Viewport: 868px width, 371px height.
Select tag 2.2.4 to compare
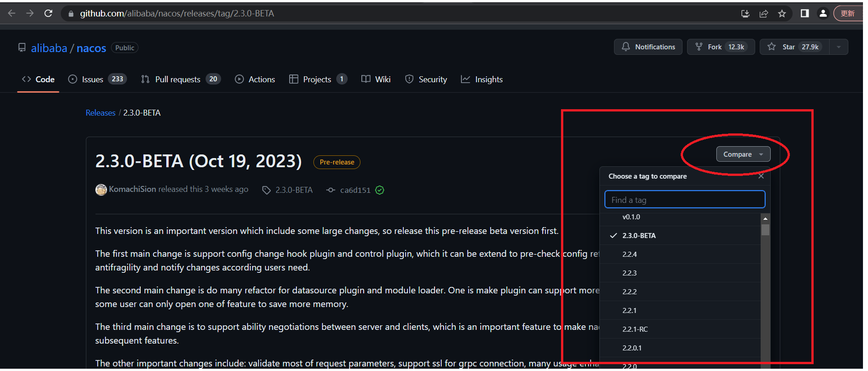click(680, 254)
